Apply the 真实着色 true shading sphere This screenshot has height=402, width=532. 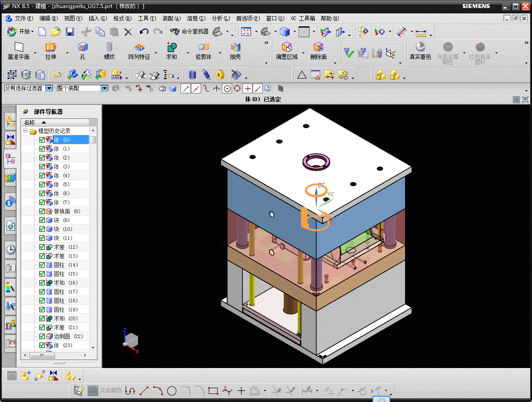click(x=420, y=47)
